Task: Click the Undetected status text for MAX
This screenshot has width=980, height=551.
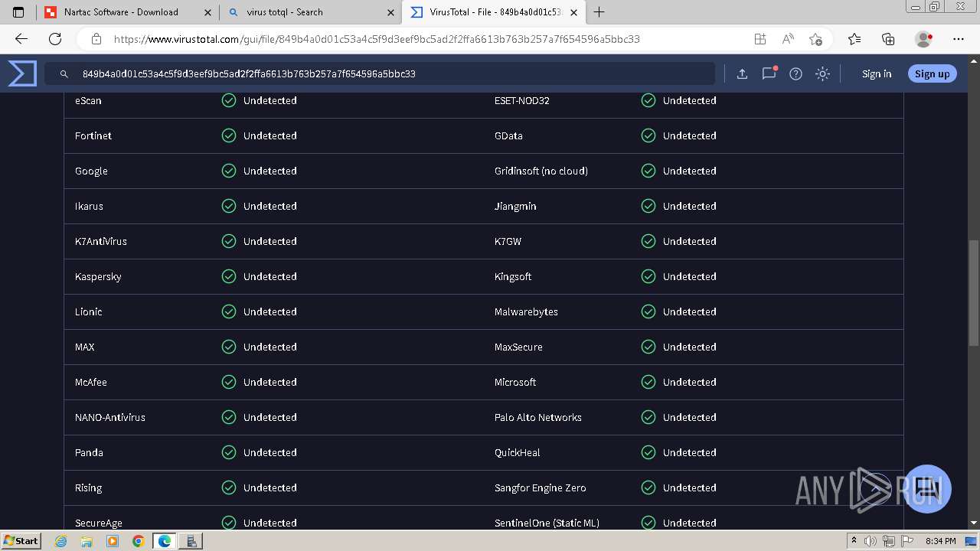Action: coord(269,347)
